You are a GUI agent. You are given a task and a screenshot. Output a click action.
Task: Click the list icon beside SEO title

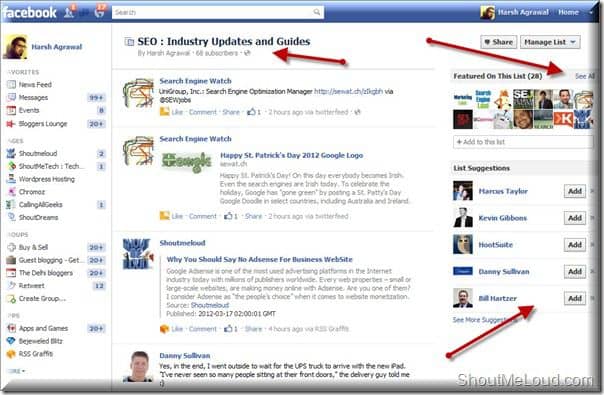pos(129,42)
